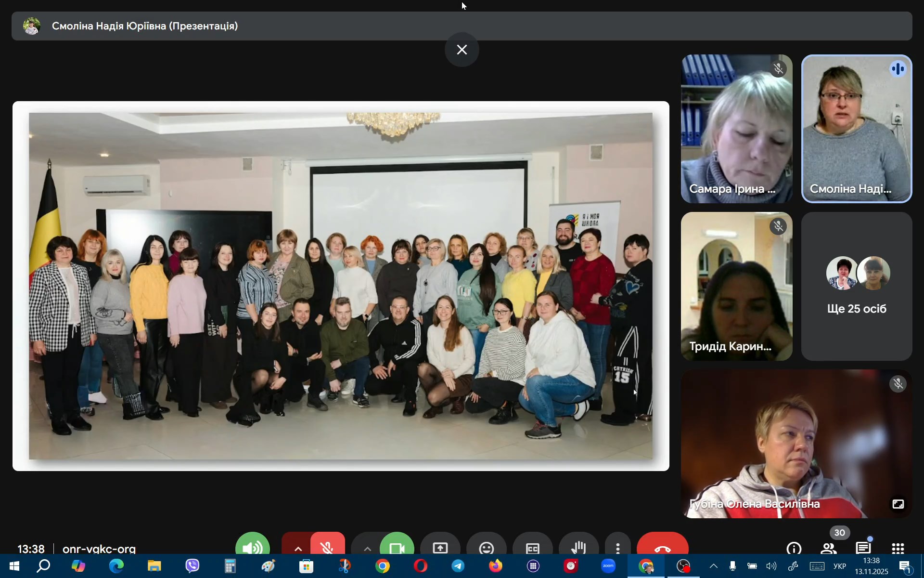924x578 pixels.
Task: Open activities grid icon
Action: click(898, 548)
